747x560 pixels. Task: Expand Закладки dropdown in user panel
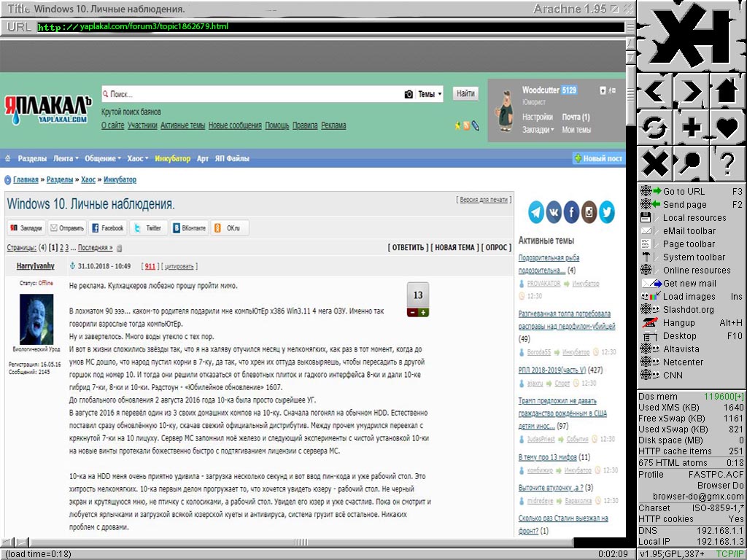tap(538, 130)
